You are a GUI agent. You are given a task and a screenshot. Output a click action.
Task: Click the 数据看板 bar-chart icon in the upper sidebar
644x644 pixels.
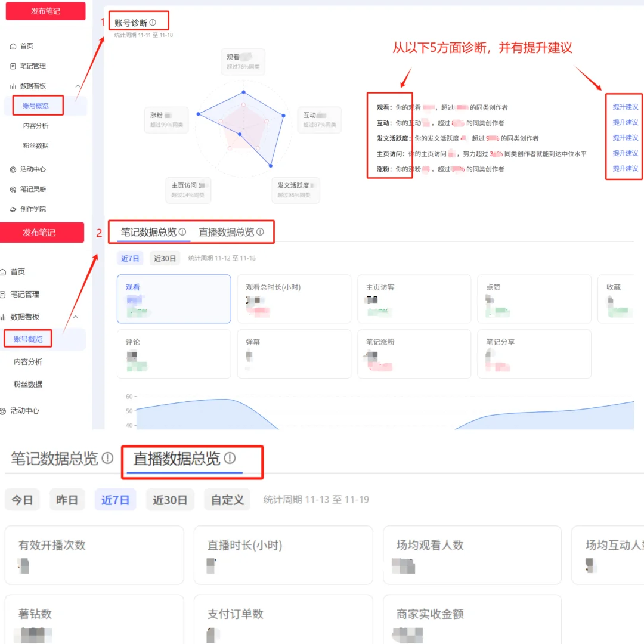click(13, 86)
